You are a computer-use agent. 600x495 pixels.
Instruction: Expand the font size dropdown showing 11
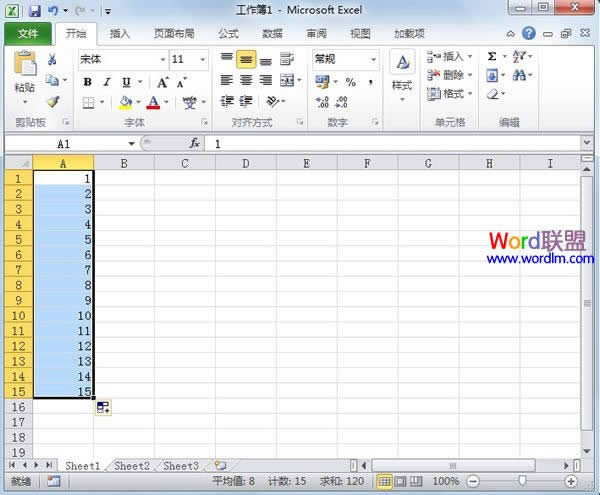[204, 60]
